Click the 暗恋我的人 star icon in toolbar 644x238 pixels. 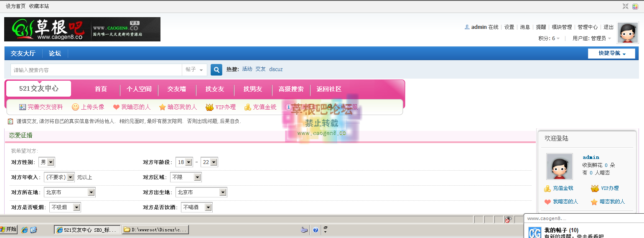point(163,107)
